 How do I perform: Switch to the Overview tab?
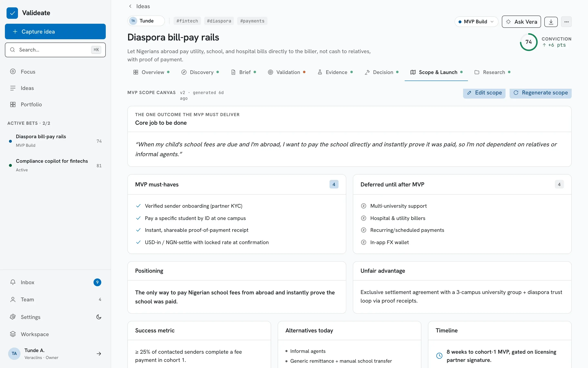click(x=151, y=72)
